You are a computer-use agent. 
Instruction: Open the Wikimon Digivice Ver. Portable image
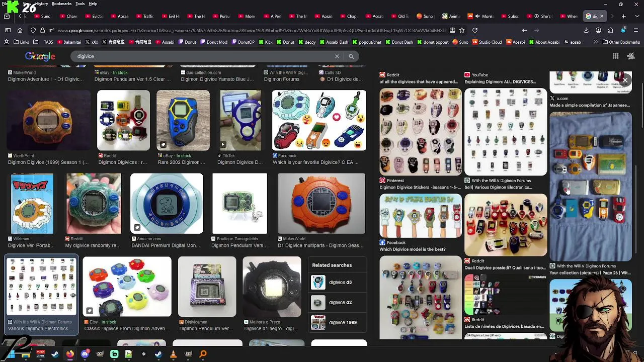click(32, 204)
